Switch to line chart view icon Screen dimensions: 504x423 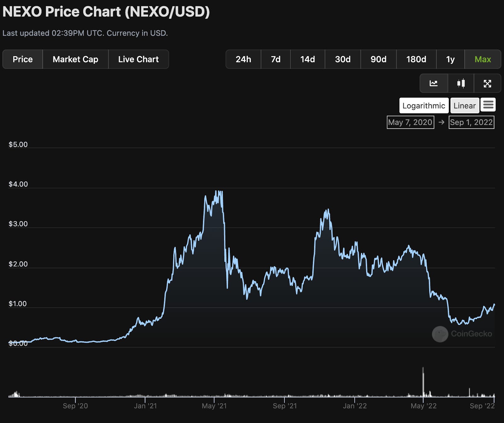pos(434,83)
